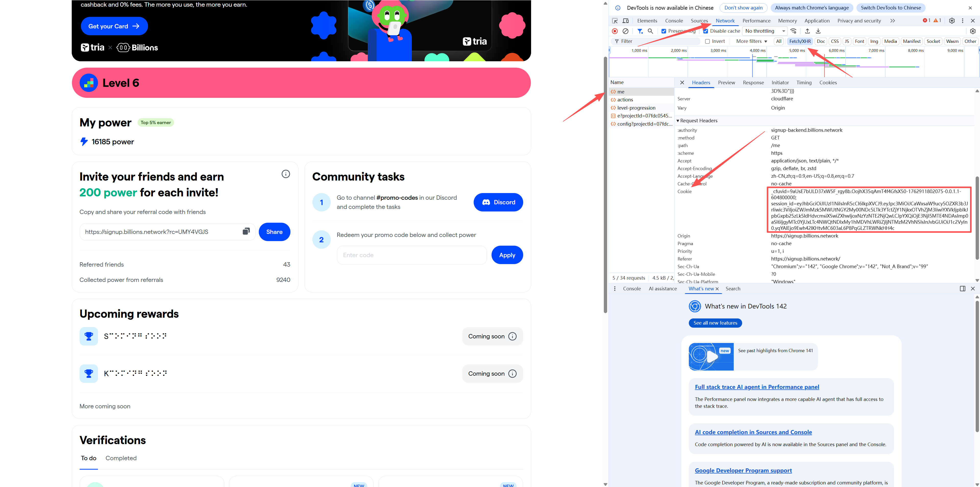The width and height of the screenshot is (980, 487).
Task: Click export HAR download icon
Action: tap(818, 31)
